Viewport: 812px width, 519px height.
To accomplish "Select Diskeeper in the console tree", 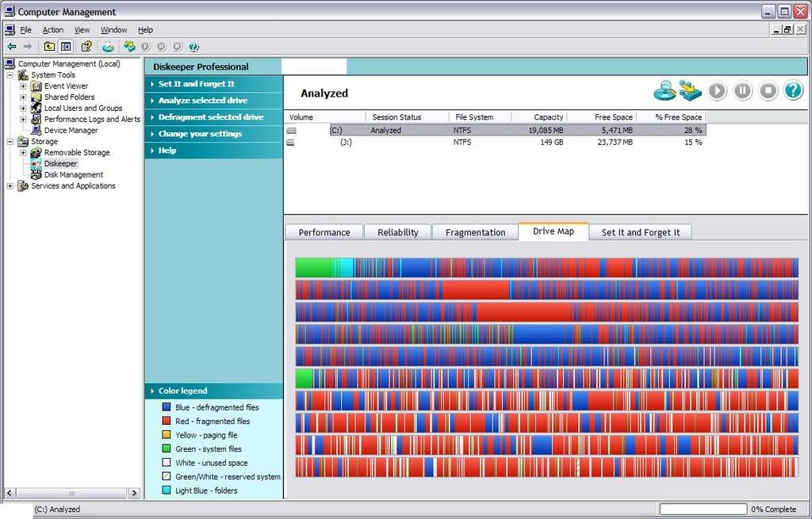I will pyautogui.click(x=60, y=163).
